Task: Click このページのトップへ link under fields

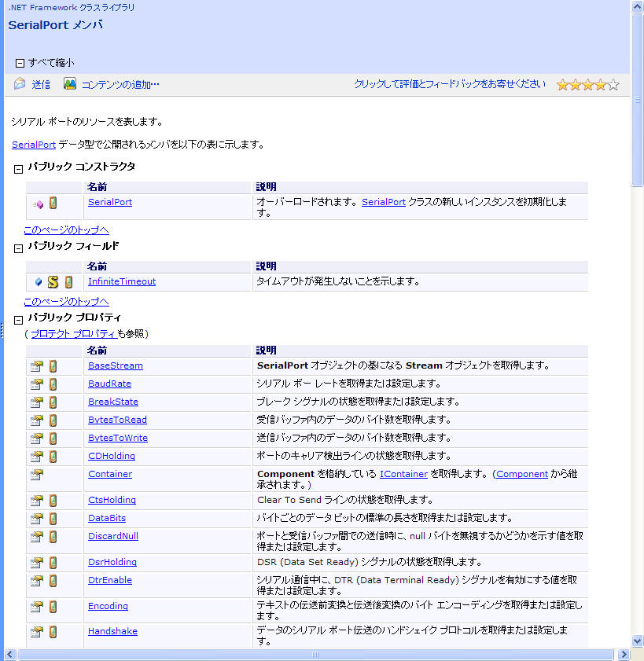Action: click(66, 302)
